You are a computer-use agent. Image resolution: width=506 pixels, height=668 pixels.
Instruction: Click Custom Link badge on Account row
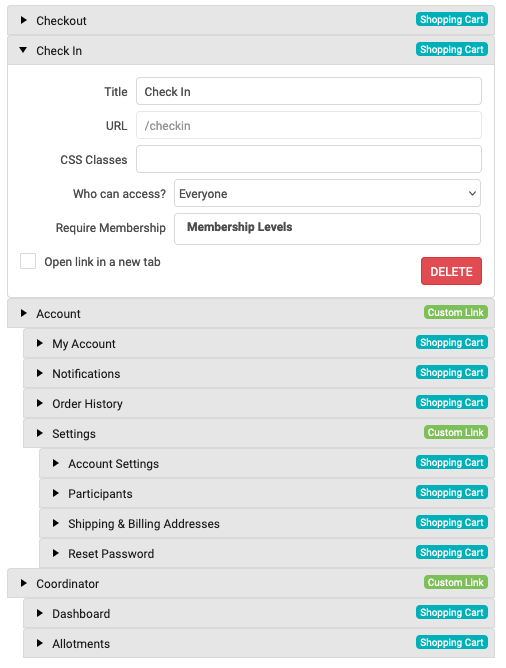click(x=455, y=312)
